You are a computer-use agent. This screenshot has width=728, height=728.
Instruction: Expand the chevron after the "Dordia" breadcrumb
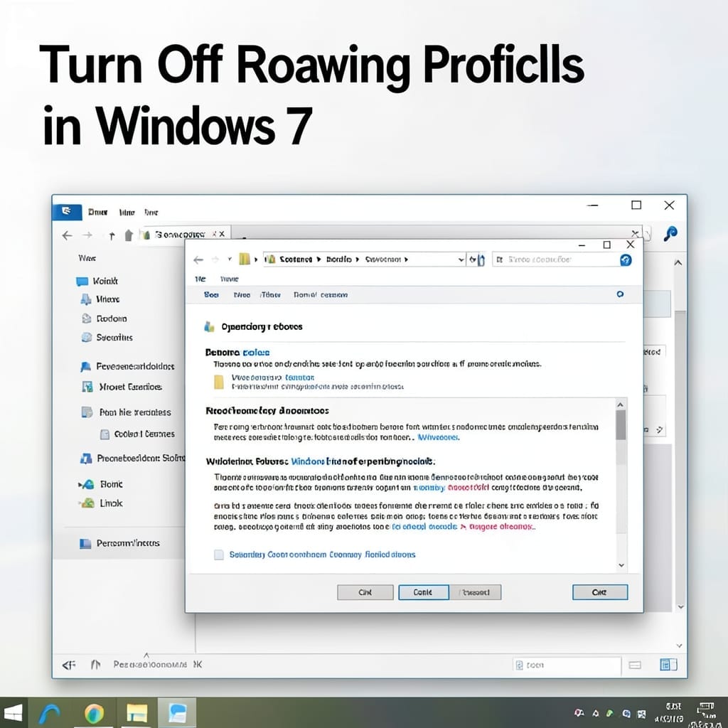[358, 259]
